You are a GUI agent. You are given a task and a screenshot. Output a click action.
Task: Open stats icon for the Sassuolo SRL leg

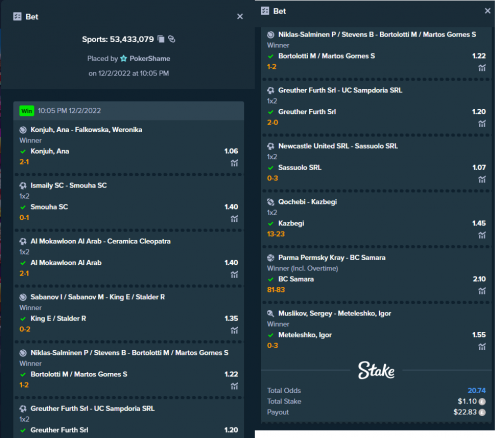click(482, 179)
